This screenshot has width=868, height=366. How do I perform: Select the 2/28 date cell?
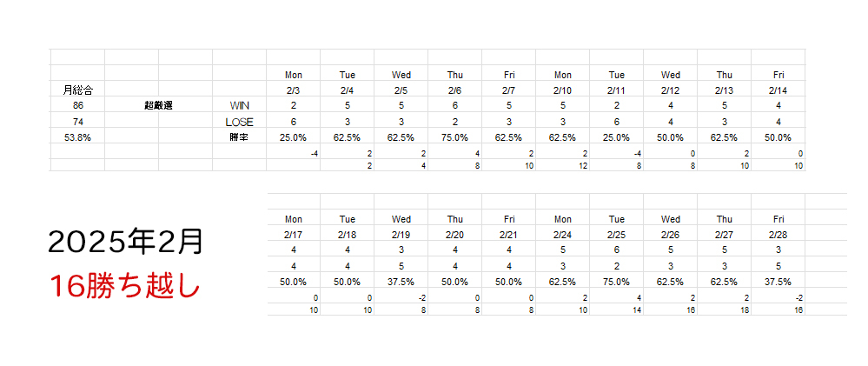pos(778,234)
